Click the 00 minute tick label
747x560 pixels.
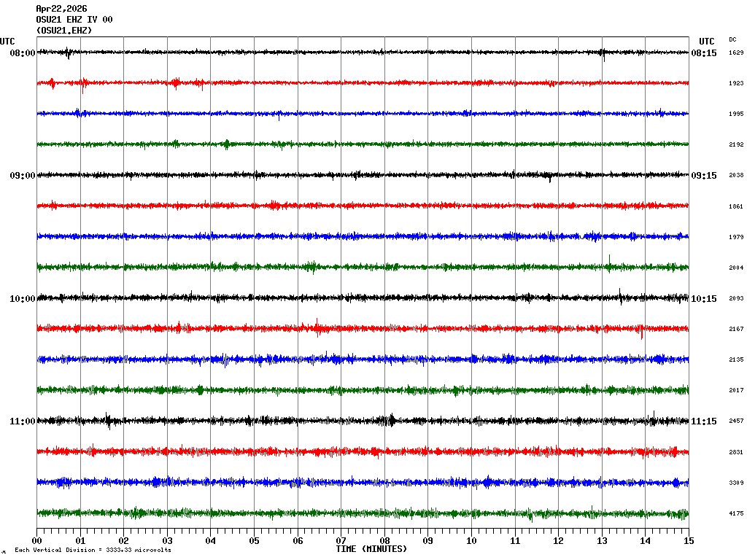[37, 541]
